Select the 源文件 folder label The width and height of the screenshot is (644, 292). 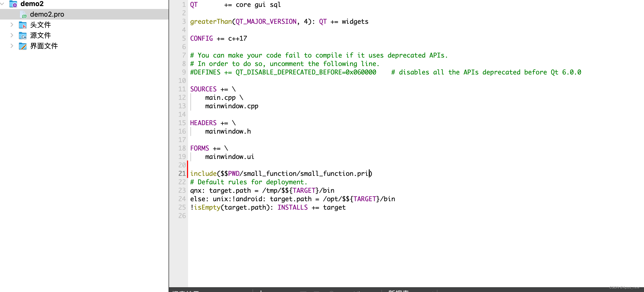(x=40, y=35)
